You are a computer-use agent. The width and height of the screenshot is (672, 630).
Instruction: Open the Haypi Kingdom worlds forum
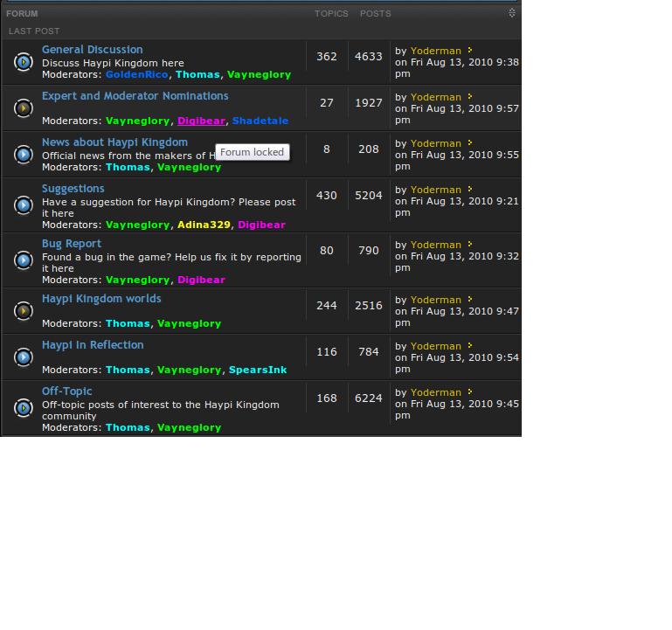tap(101, 299)
